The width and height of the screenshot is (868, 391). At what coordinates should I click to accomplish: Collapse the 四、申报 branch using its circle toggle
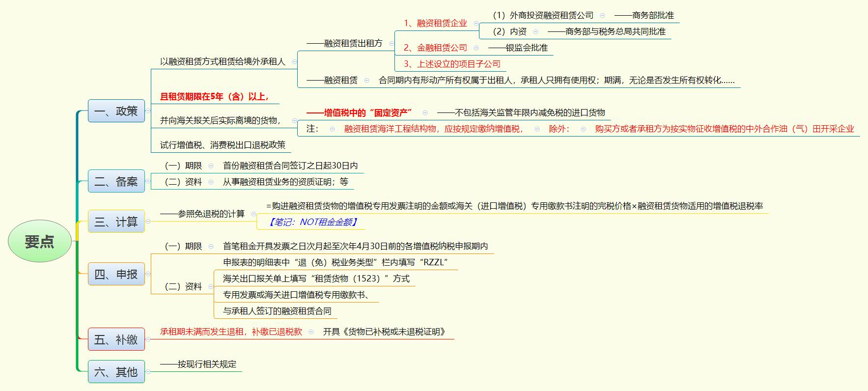(148, 274)
